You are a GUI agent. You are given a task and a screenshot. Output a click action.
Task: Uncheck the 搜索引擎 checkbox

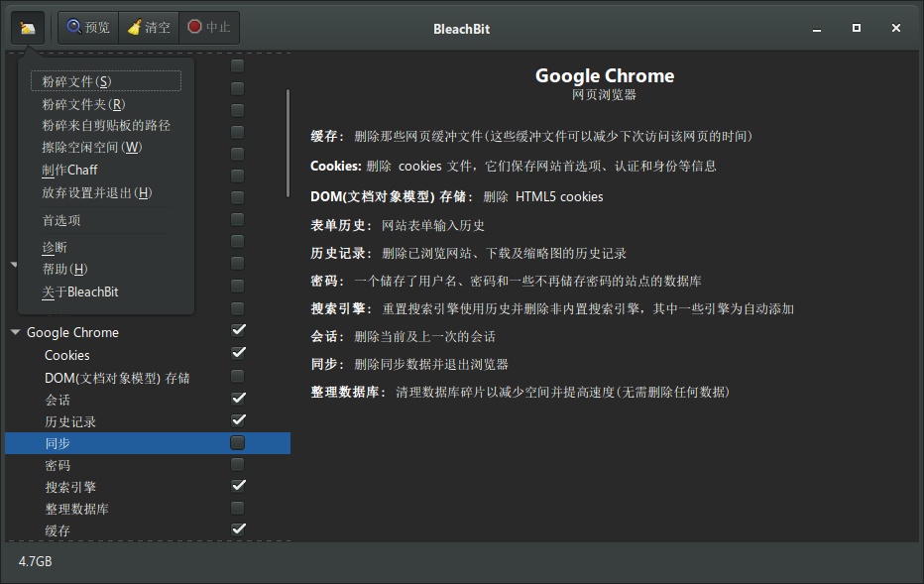pyautogui.click(x=238, y=486)
